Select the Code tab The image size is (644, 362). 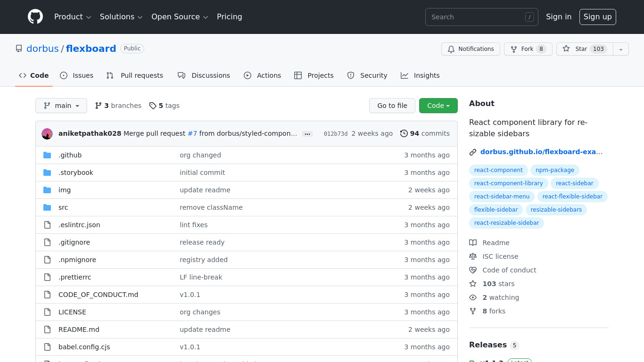coord(34,75)
